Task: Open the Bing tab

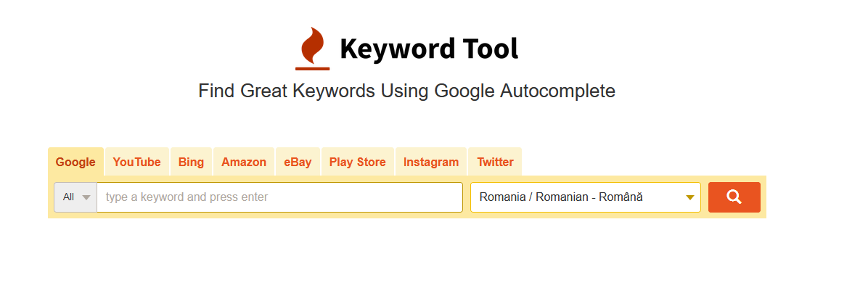Action: click(x=191, y=162)
